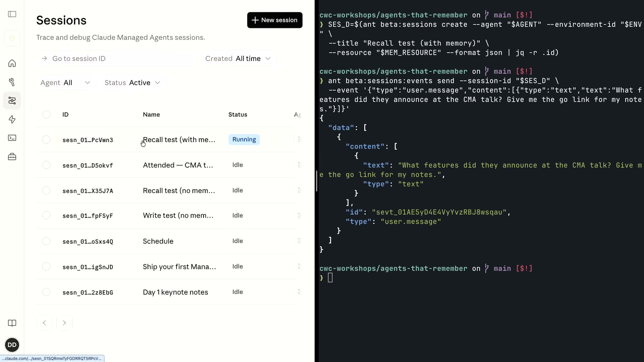Screen dimensions: 644x362
Task: Open session Write test (no mem…
Action: [x=178, y=216]
